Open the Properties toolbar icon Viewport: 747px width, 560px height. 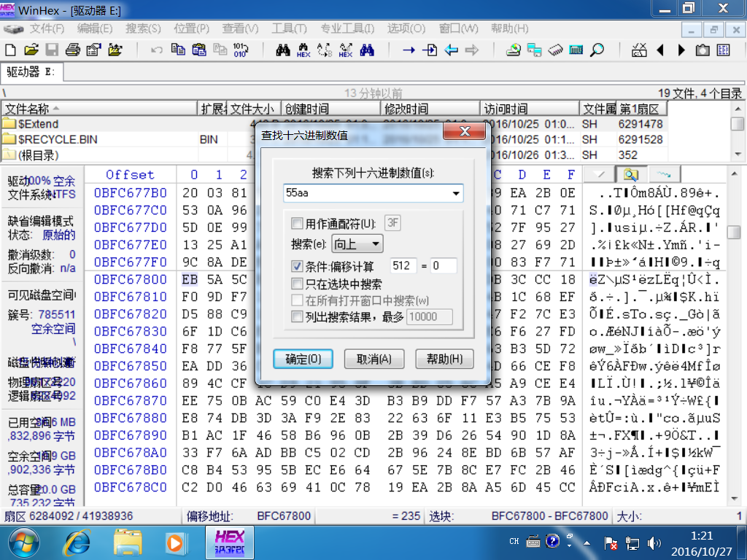click(x=93, y=50)
